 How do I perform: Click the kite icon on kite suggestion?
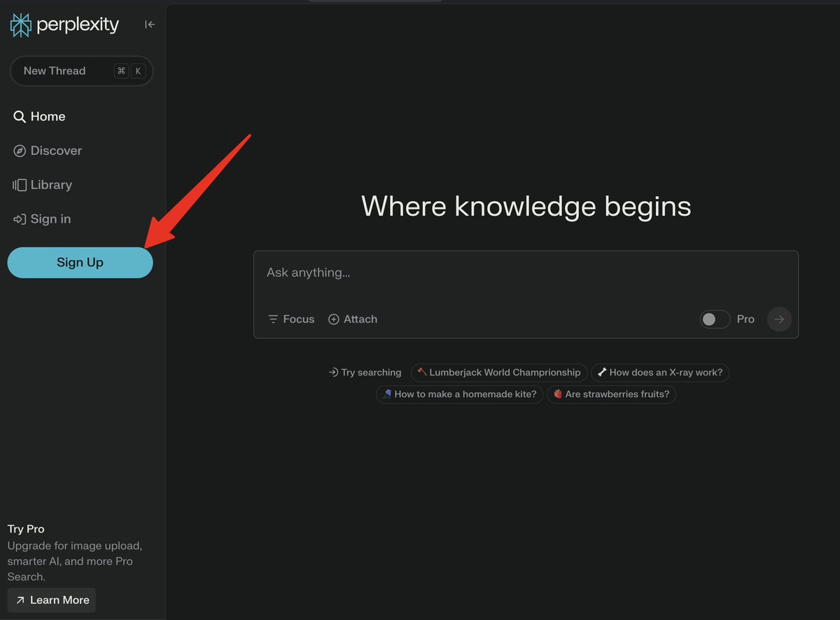coord(387,394)
